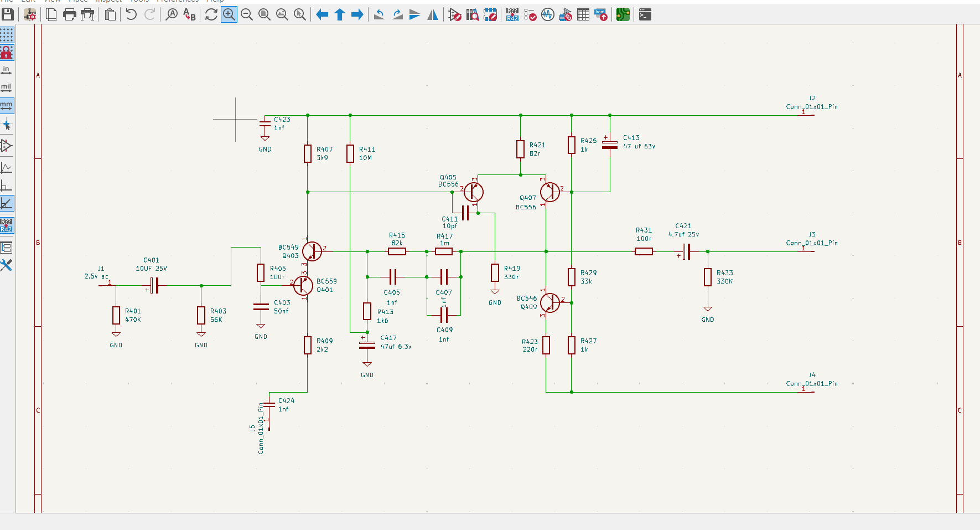Click the 'Conn_01x01_Pin' text of J2
The height and width of the screenshot is (530, 980).
(812, 107)
